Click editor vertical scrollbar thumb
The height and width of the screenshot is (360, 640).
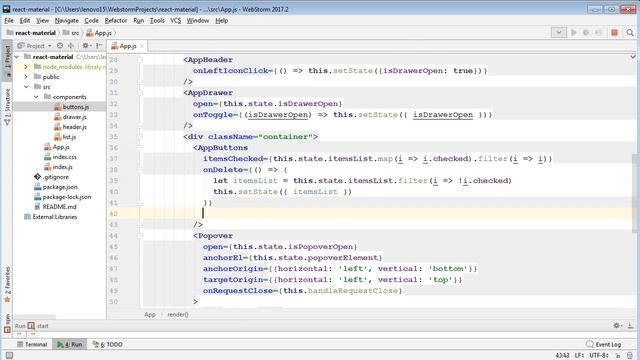[635, 193]
